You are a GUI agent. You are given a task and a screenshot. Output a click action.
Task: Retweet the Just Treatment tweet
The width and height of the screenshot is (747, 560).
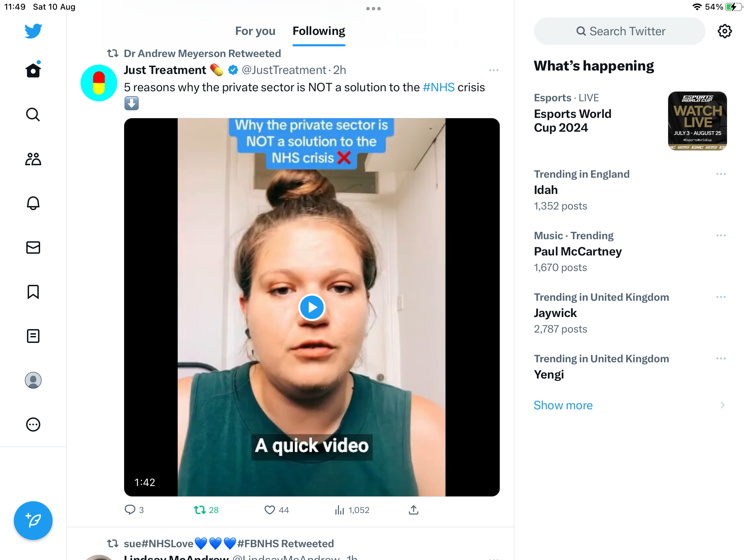[206, 510]
